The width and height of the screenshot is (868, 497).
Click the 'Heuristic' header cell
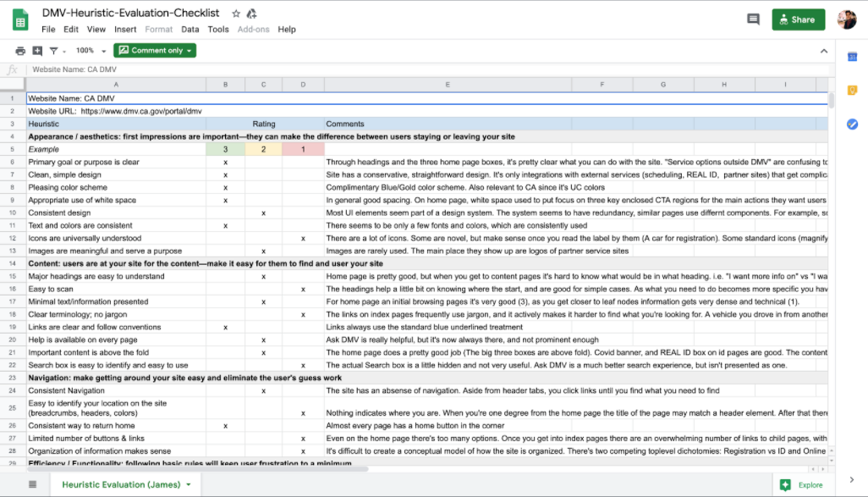coord(116,124)
